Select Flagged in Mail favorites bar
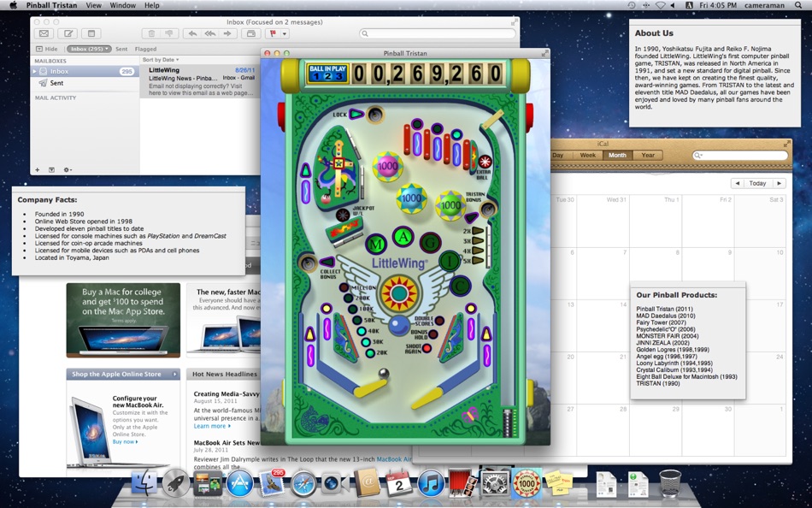 point(145,49)
